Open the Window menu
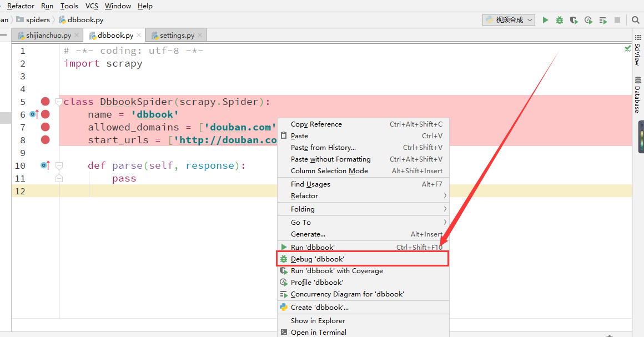The width and height of the screenshot is (644, 337). tap(118, 6)
